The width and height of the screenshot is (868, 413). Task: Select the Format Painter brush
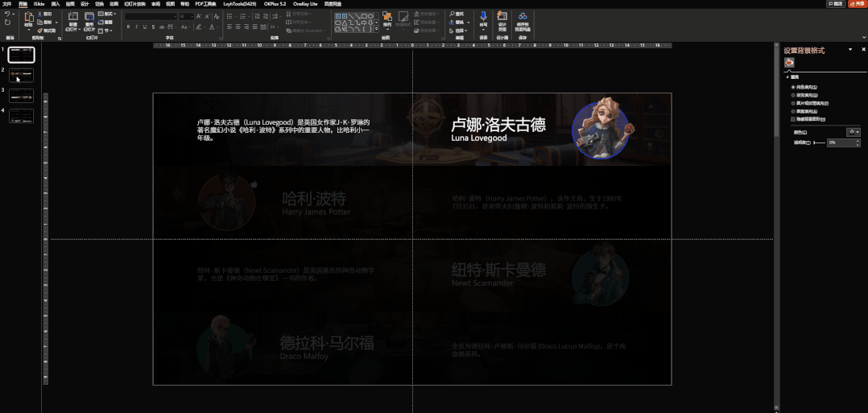click(40, 31)
